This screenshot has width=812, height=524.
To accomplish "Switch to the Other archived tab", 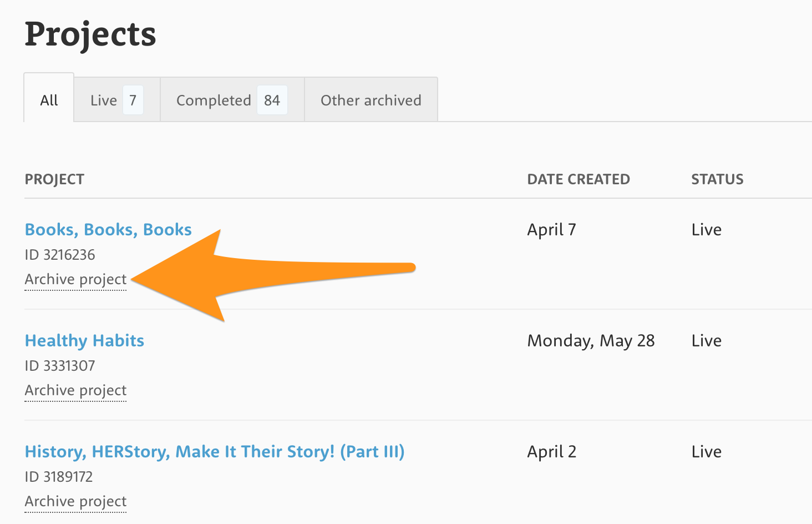I will point(371,100).
